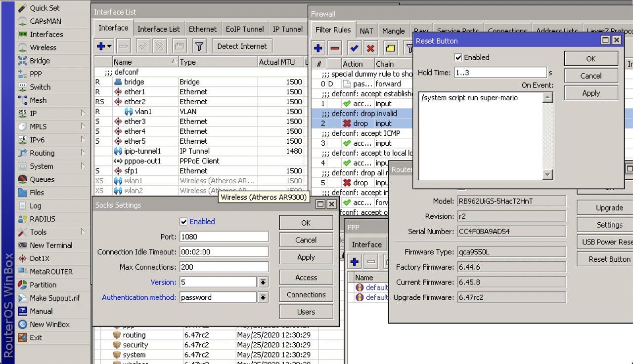This screenshot has height=364, width=633.
Task: Open the Bridge menu
Action: click(40, 61)
